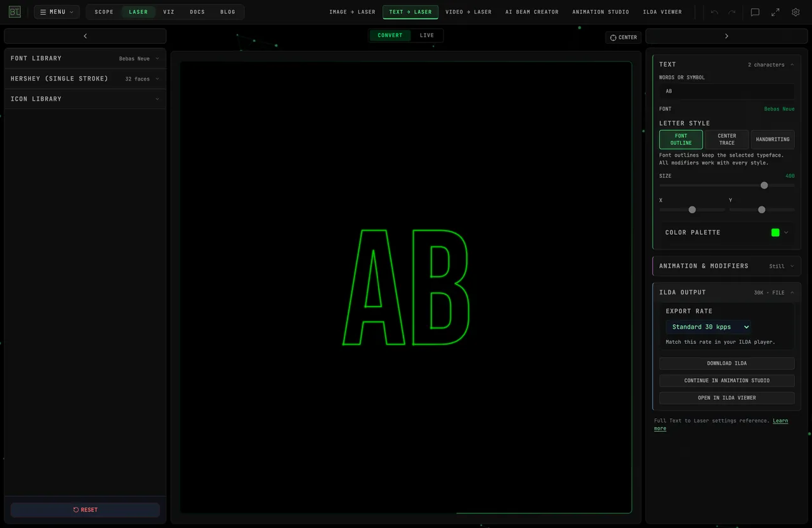812x528 pixels.
Task: Redo the last undone action
Action: point(732,12)
